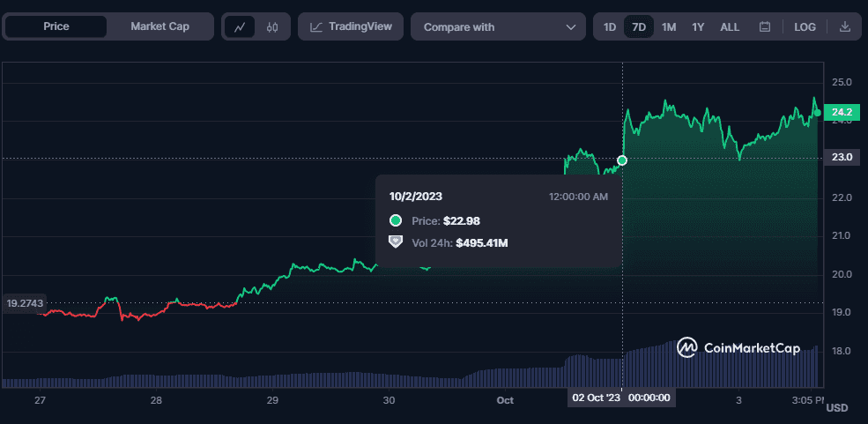Open the calendar date range picker
This screenshot has height=424, width=868.
765,26
